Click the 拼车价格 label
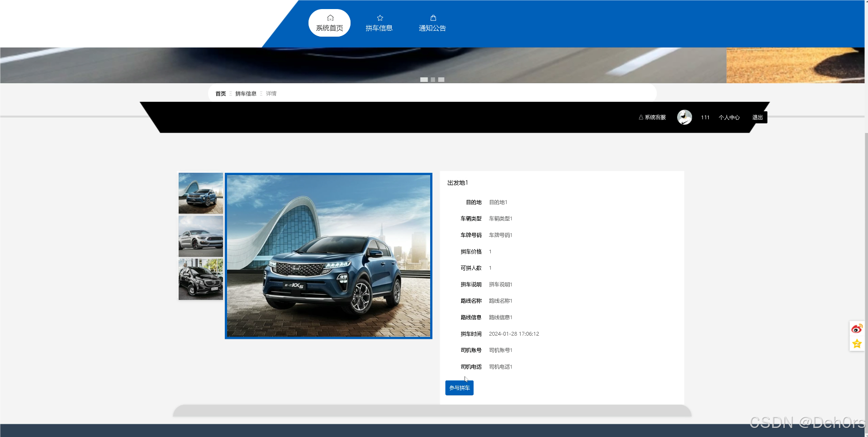Viewport: 868px width, 437px height. click(471, 252)
